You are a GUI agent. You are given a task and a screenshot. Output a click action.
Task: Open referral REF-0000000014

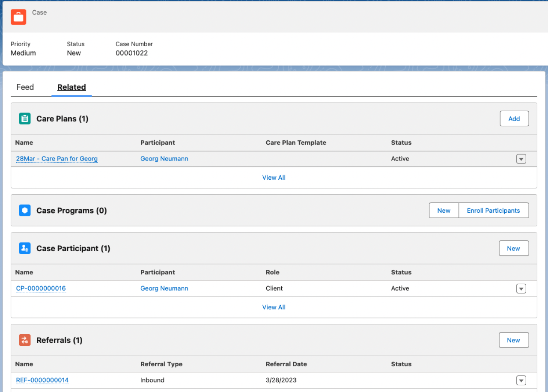coord(42,380)
